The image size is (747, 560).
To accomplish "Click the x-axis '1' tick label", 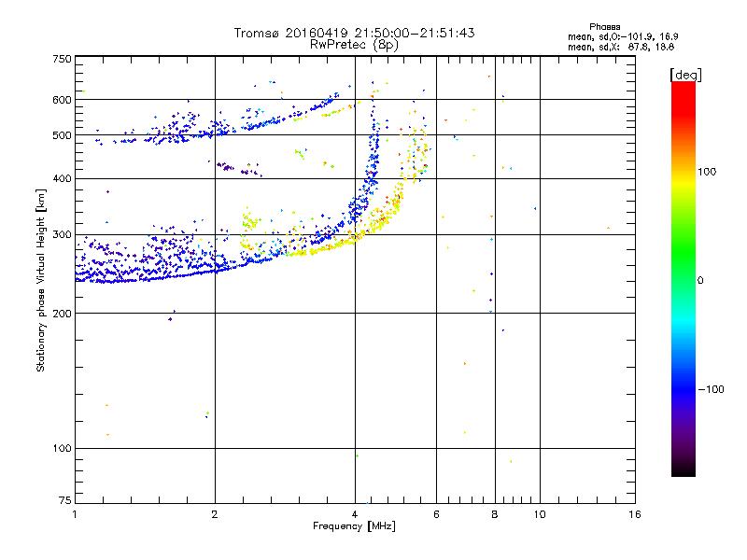I will tap(75, 514).
